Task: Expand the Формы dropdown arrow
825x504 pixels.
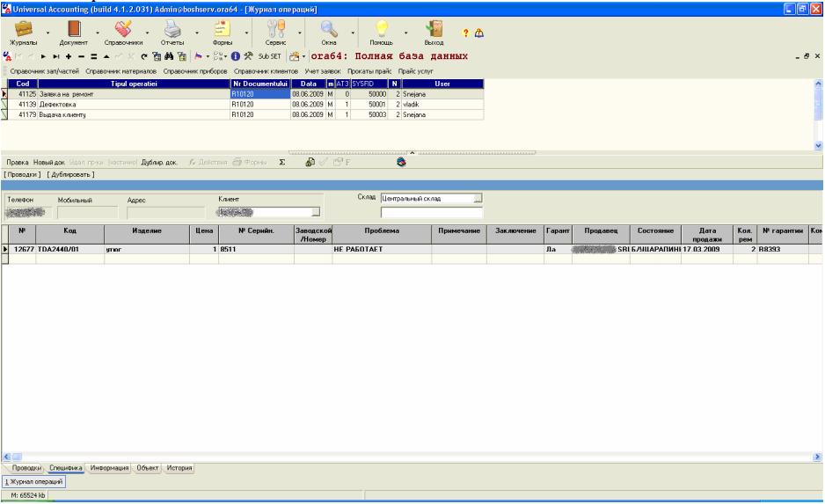Action: (246, 33)
